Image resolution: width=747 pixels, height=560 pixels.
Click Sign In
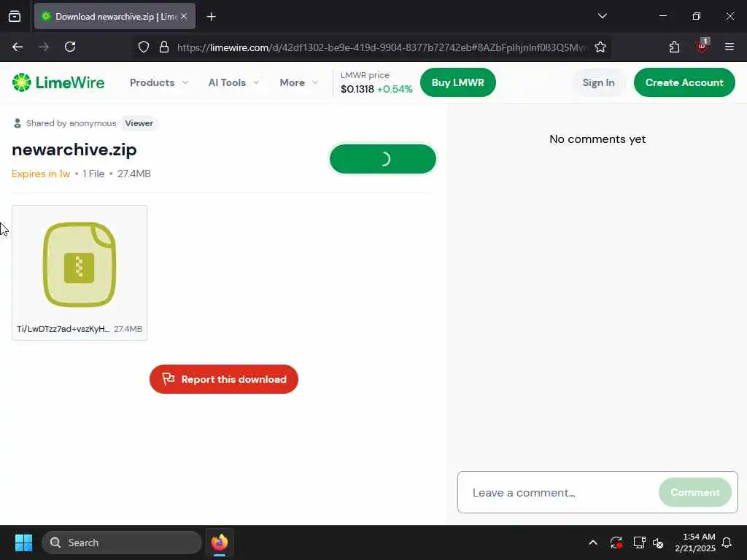pyautogui.click(x=598, y=82)
